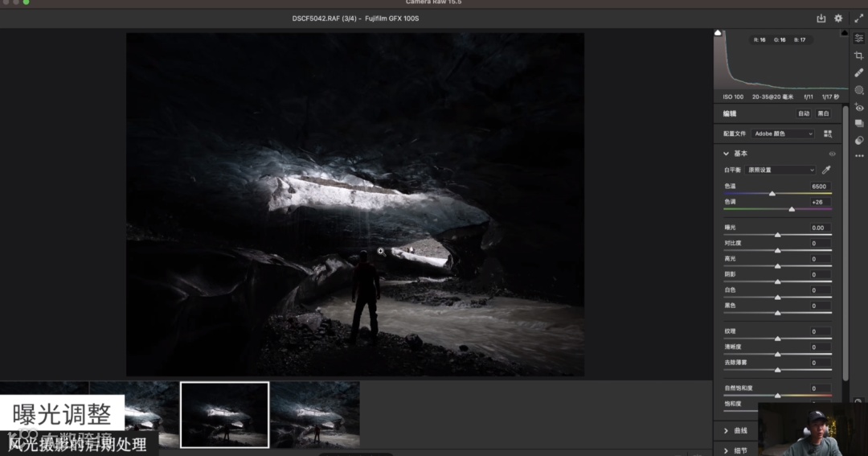Toggle visibility eye of 基本 panel

[832, 154]
